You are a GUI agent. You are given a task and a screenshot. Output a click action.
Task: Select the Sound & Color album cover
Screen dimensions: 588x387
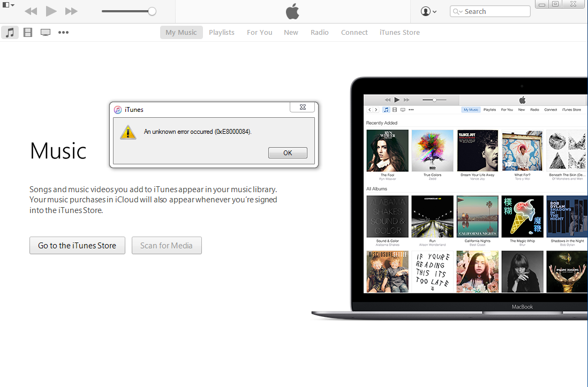(x=387, y=216)
